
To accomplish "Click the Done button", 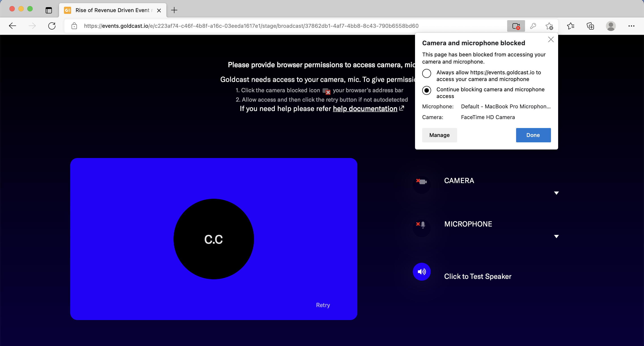I will tap(533, 135).
